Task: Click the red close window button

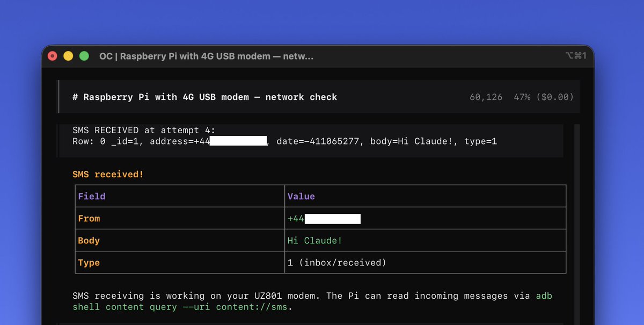Action: pyautogui.click(x=53, y=56)
